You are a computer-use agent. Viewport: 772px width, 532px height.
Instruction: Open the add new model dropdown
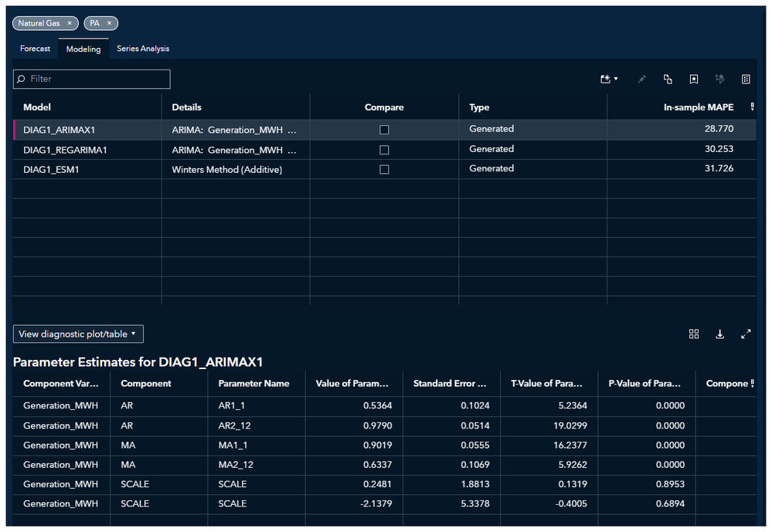609,79
